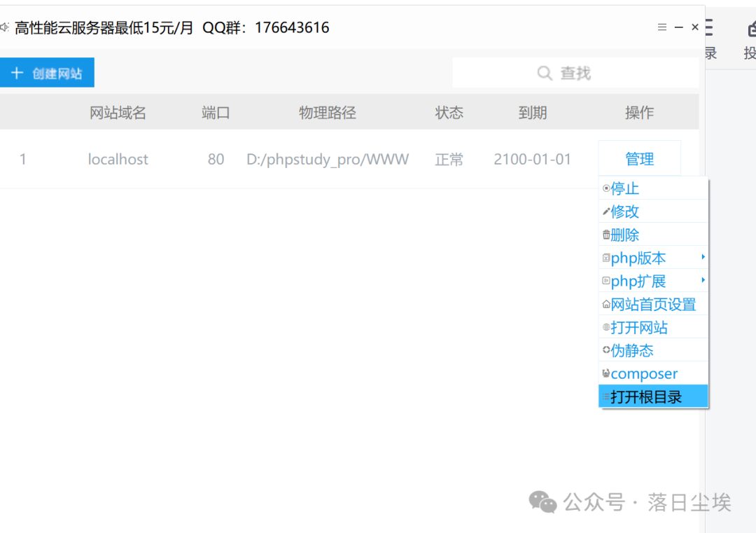
Task: Click the 正常 status cell
Action: point(449,159)
